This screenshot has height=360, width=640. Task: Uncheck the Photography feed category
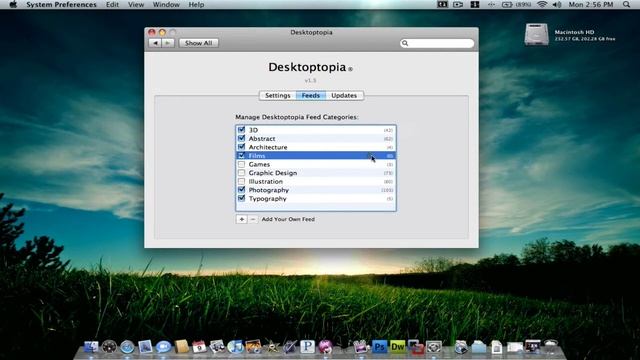pos(241,190)
